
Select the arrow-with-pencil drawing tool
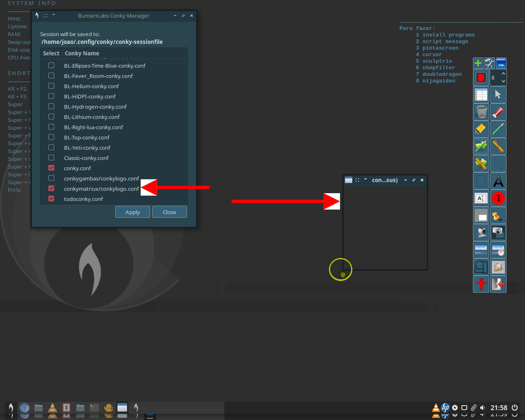pyautogui.click(x=481, y=146)
